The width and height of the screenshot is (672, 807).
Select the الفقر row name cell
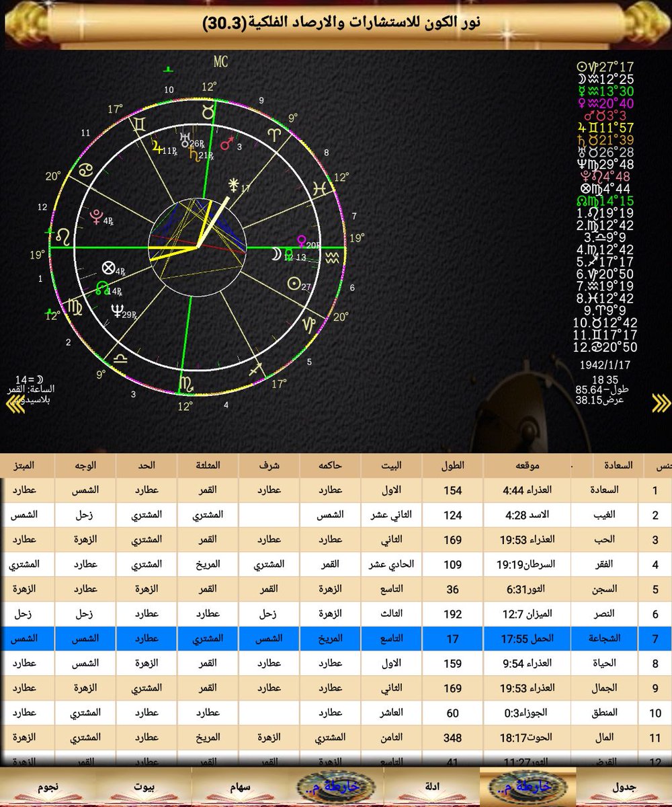point(605,565)
